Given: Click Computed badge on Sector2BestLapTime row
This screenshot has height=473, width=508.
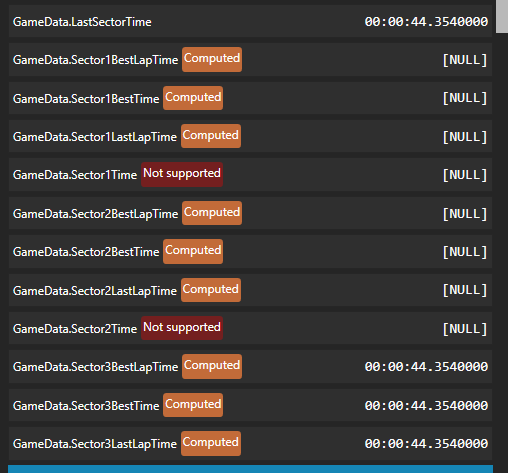Looking at the screenshot, I should [212, 213].
